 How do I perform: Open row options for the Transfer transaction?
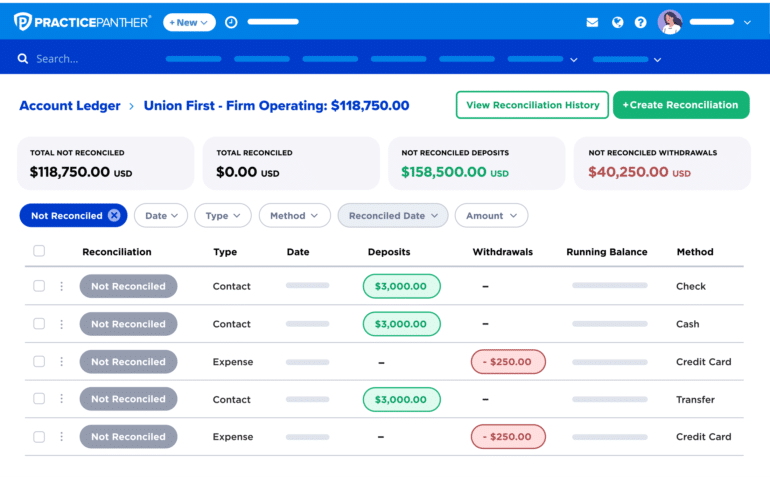61,399
